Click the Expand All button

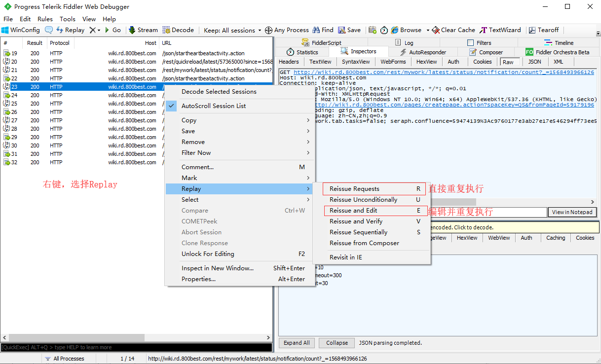point(297,343)
